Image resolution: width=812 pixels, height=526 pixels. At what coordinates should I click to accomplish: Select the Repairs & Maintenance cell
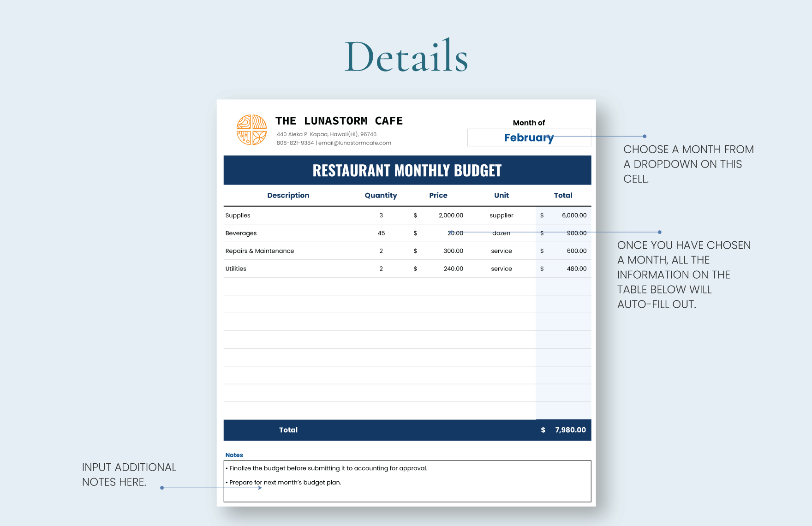click(x=260, y=251)
